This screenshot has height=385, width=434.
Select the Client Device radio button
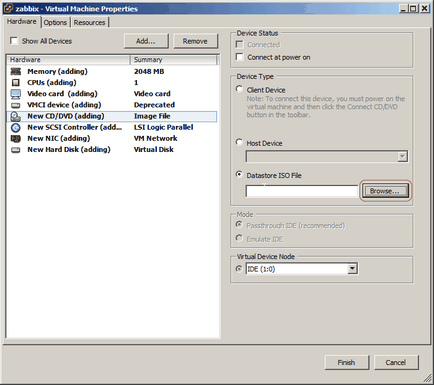(x=239, y=89)
